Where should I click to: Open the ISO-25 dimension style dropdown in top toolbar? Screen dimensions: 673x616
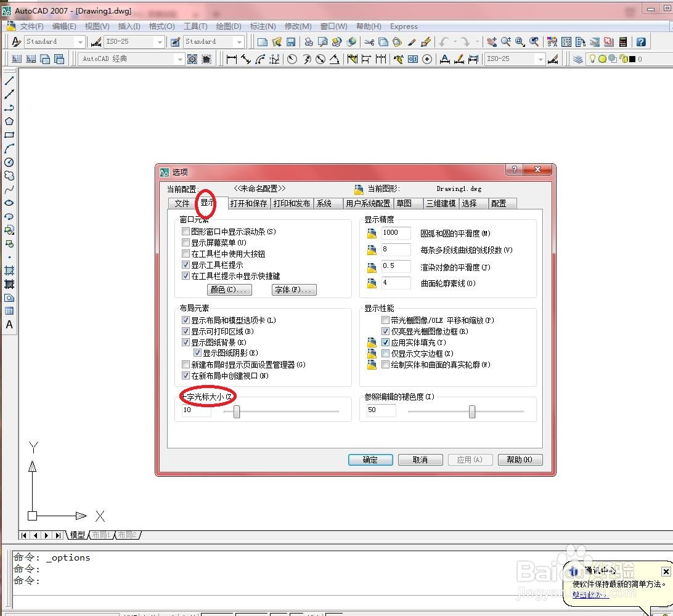click(160, 42)
